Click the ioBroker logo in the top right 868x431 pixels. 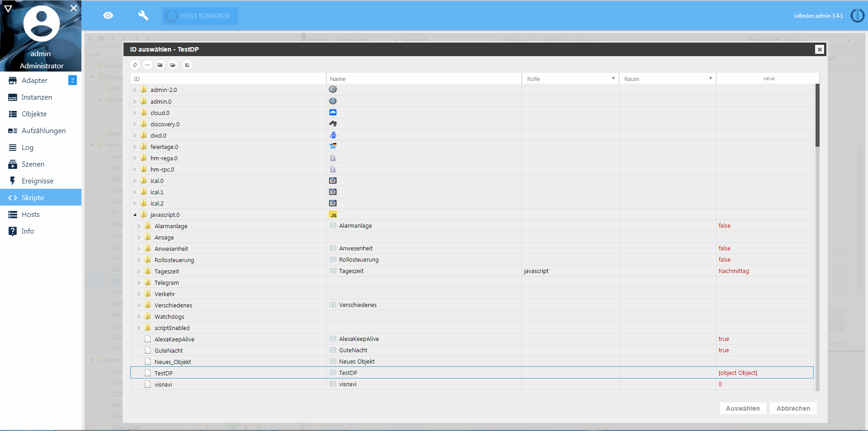tap(858, 15)
